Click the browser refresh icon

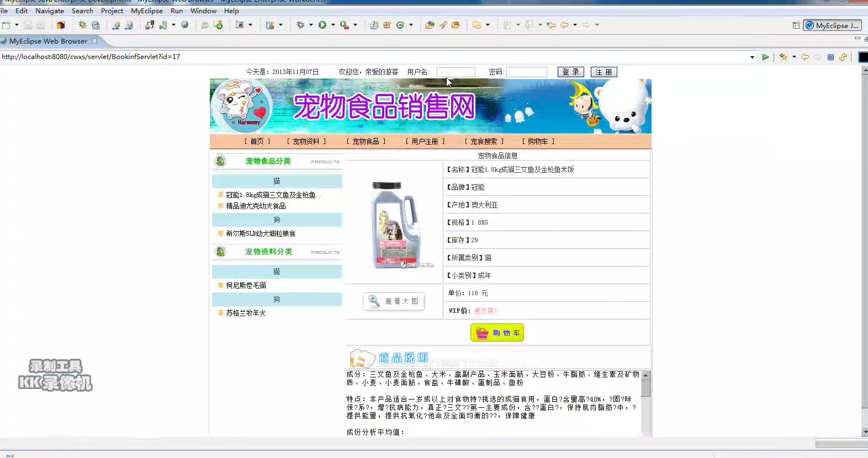(843, 57)
